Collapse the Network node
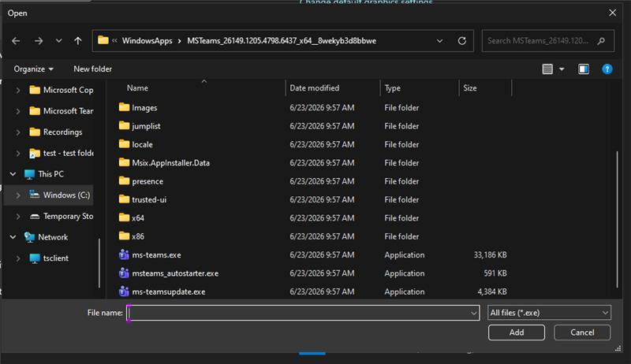Image resolution: width=631 pixels, height=364 pixels. coord(13,237)
